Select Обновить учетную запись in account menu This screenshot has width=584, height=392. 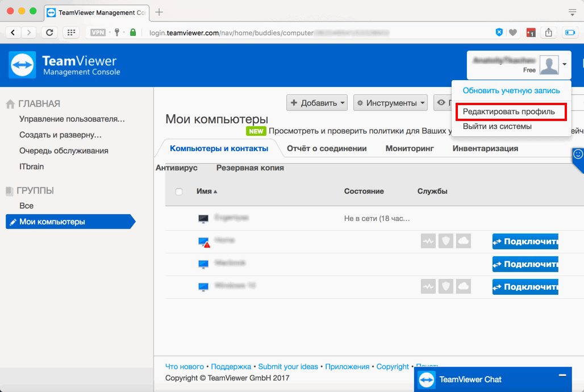pos(511,90)
